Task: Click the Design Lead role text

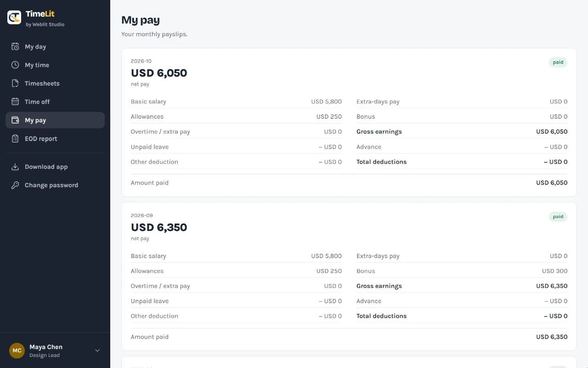Action: pos(45,355)
